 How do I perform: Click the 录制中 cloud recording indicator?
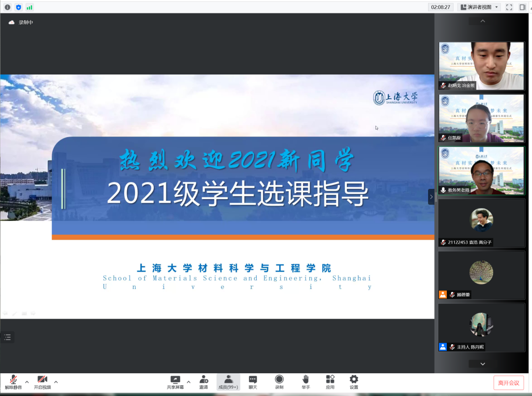21,22
